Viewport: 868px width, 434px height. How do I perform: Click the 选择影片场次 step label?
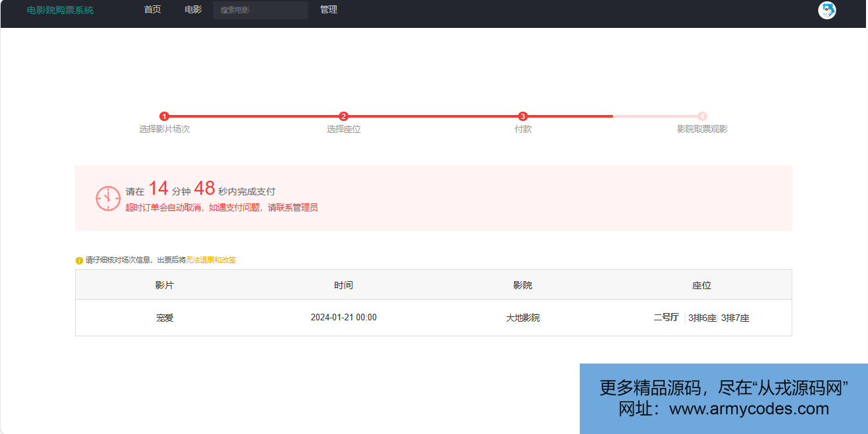coord(165,129)
